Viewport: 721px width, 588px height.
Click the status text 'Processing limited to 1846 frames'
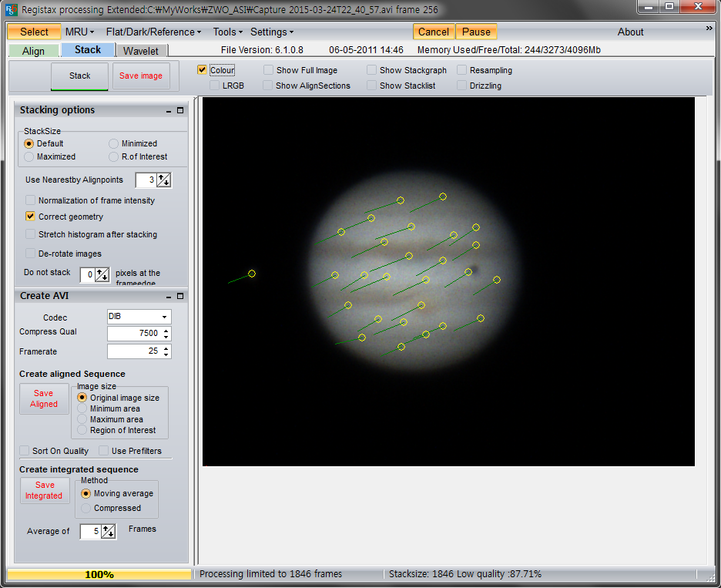[271, 574]
